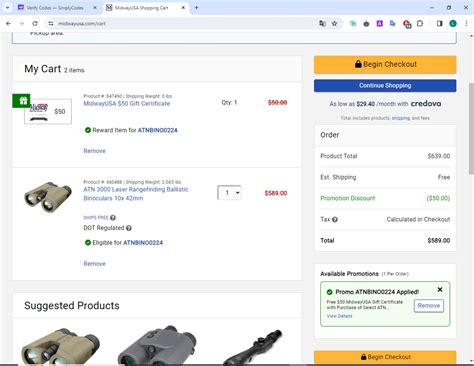Image resolution: width=474 pixels, height=366 pixels.
Task: Open the extensions puzzle icon
Action: pyautogui.click(x=420, y=24)
